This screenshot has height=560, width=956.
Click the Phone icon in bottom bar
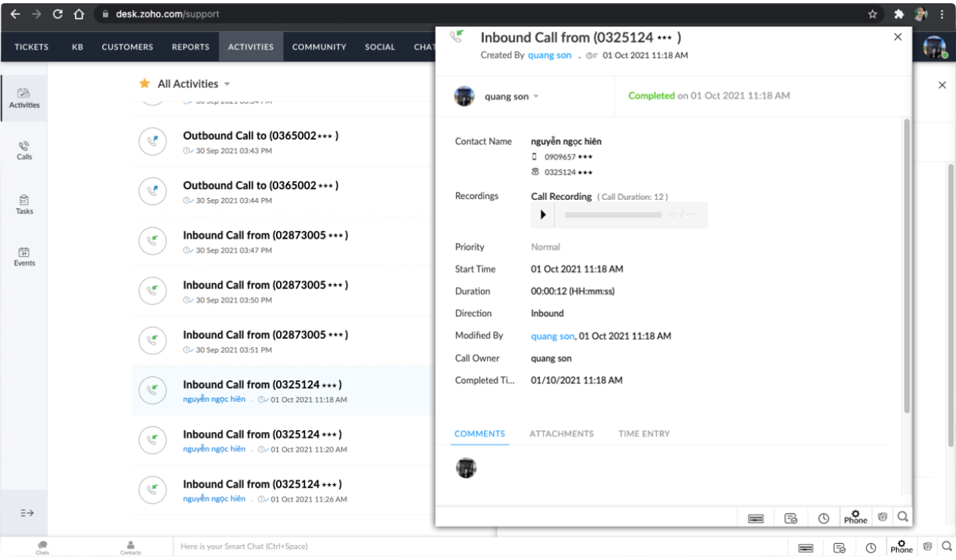[901, 547]
